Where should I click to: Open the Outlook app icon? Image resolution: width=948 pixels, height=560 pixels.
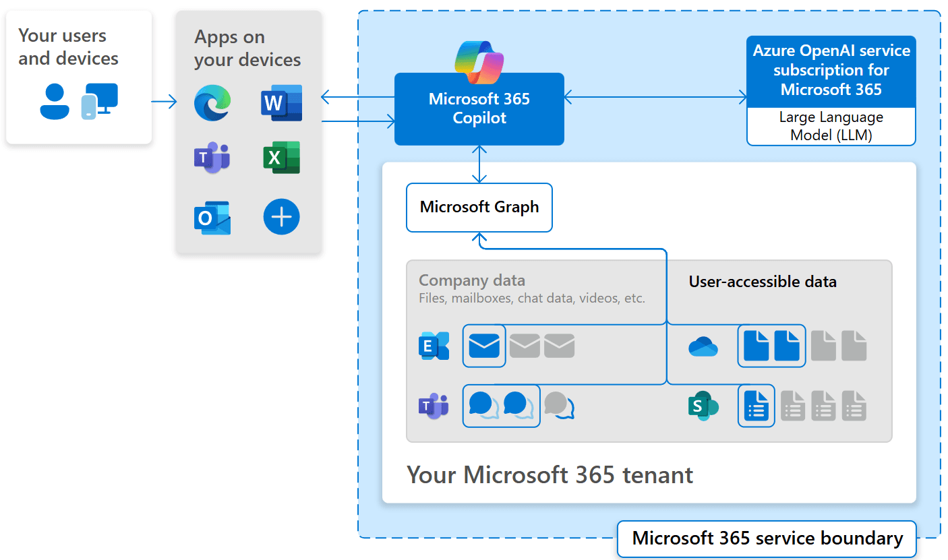click(x=212, y=216)
